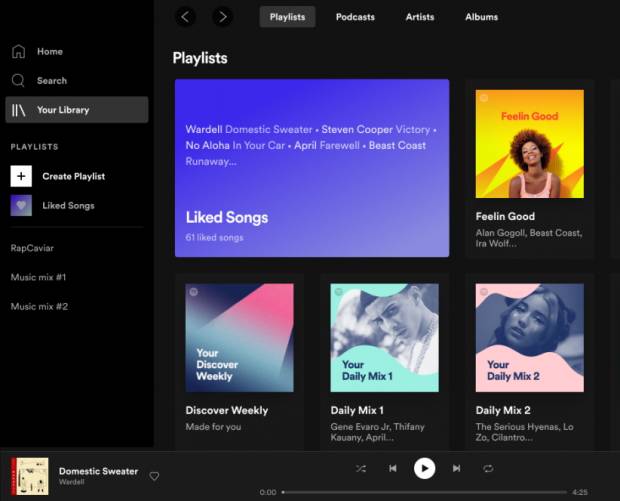Like Domestic Sweater with the heart icon
The image size is (620, 501).
[154, 476]
